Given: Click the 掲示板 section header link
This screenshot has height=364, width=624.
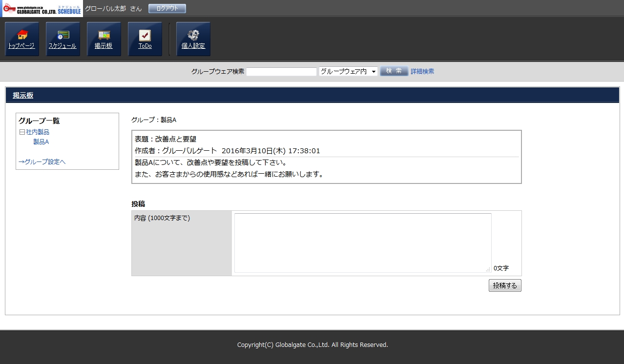Looking at the screenshot, I should tap(23, 96).
